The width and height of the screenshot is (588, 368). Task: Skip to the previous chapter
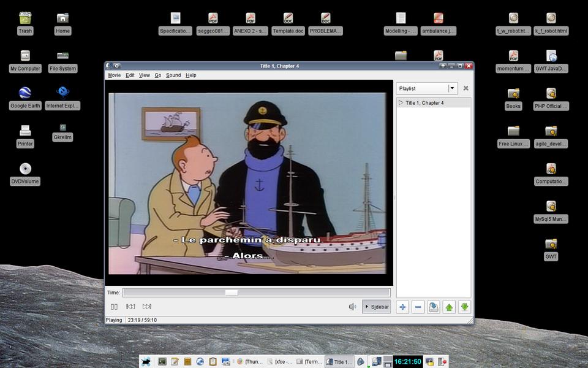130,307
